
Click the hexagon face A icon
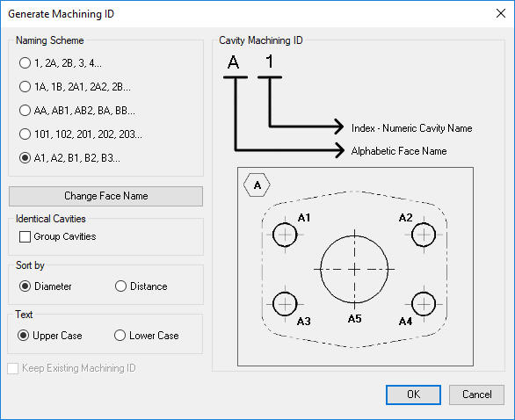(x=257, y=185)
